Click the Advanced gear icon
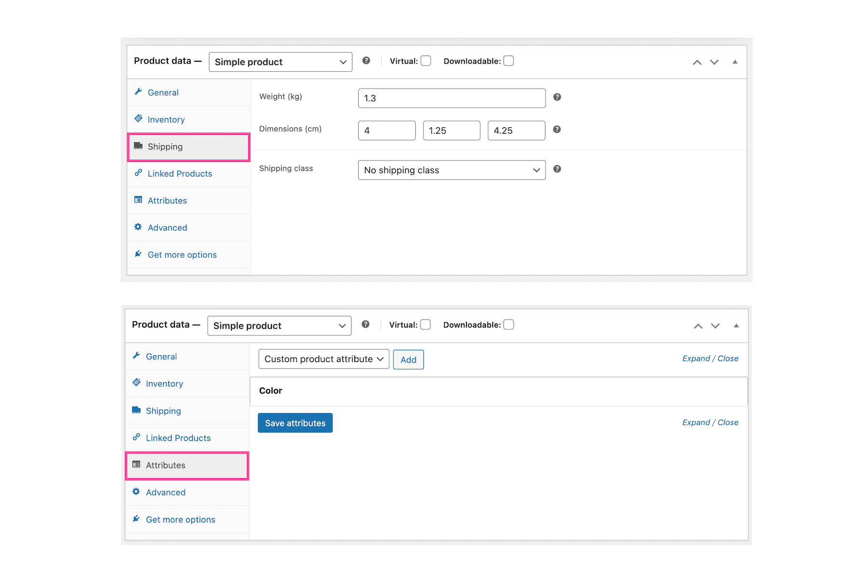The width and height of the screenshot is (868, 588). pos(138,227)
